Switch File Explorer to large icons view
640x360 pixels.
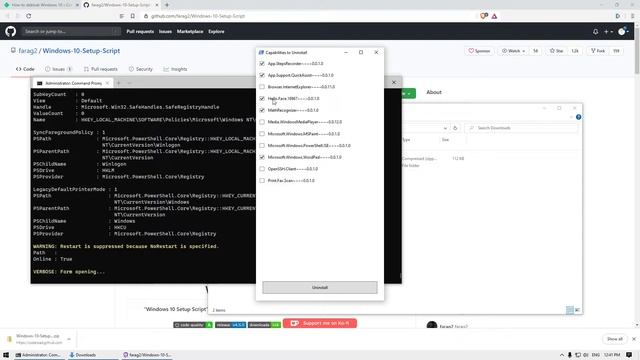point(577,310)
